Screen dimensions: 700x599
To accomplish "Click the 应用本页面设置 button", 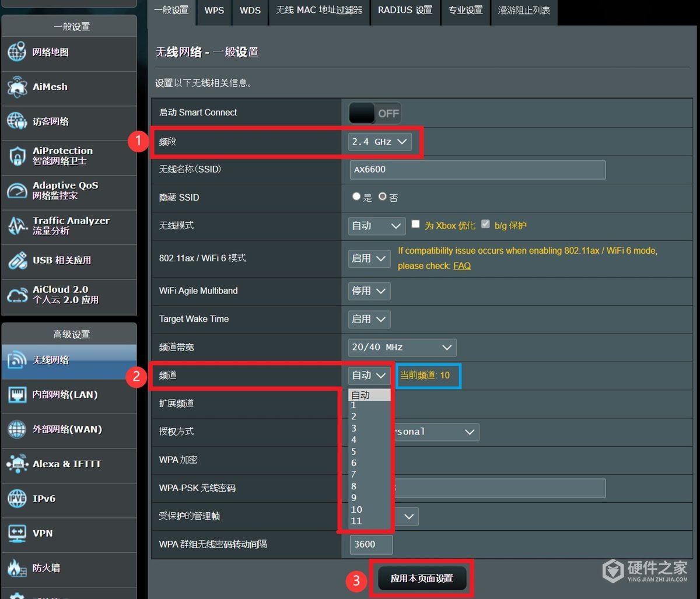I will (422, 579).
